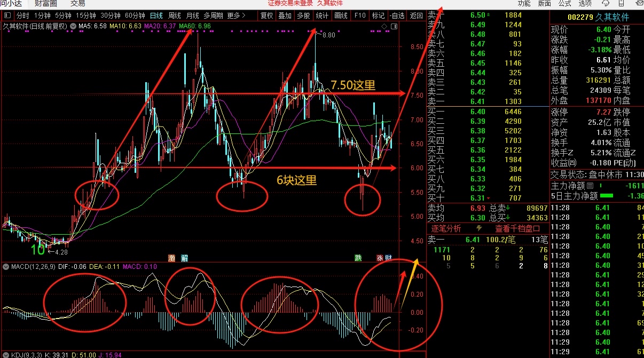Click the 总卖 value 89697
Image resolution: width=644 pixels, height=358 pixels.
click(x=537, y=208)
